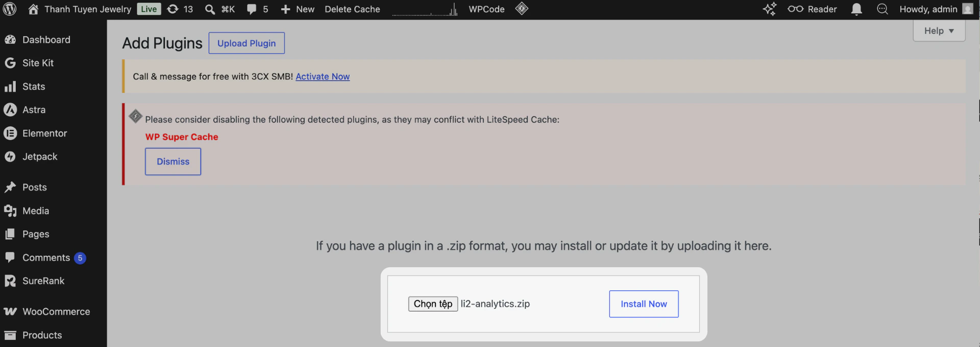Click the stats sparkline graph in admin bar
Image resolution: width=980 pixels, height=347 pixels.
click(425, 9)
